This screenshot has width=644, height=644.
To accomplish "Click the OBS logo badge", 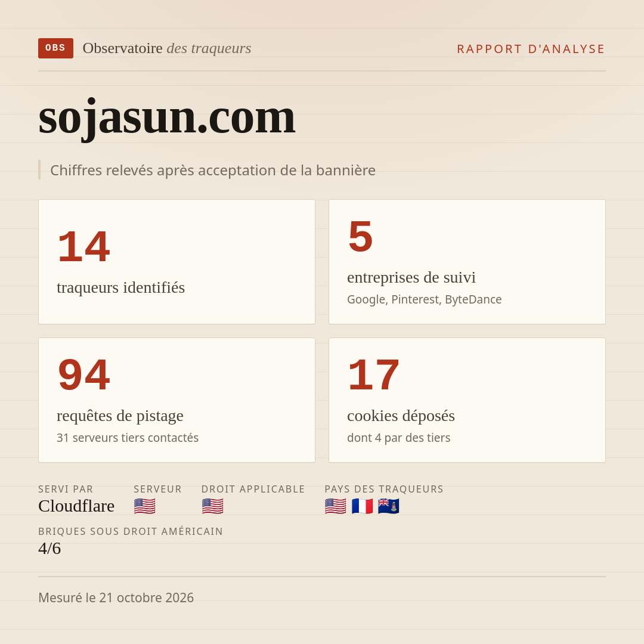I will pyautogui.click(x=56, y=48).
